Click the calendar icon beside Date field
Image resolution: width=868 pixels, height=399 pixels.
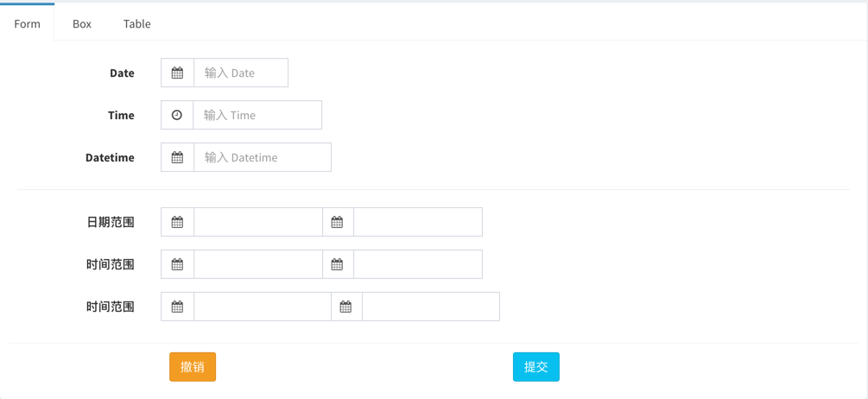(x=177, y=73)
